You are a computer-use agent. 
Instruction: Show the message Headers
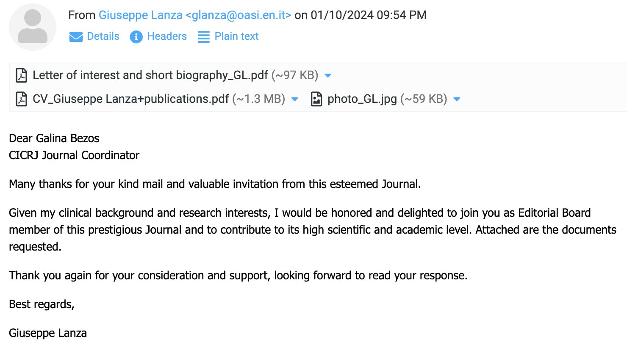pos(167,36)
